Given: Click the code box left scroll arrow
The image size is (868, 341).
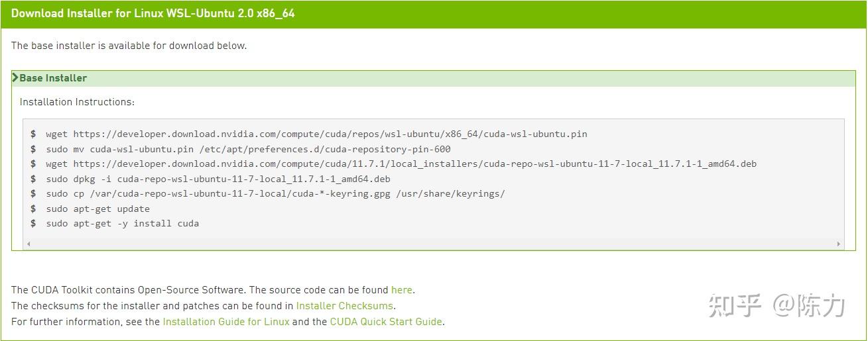Looking at the screenshot, I should tap(28, 244).
